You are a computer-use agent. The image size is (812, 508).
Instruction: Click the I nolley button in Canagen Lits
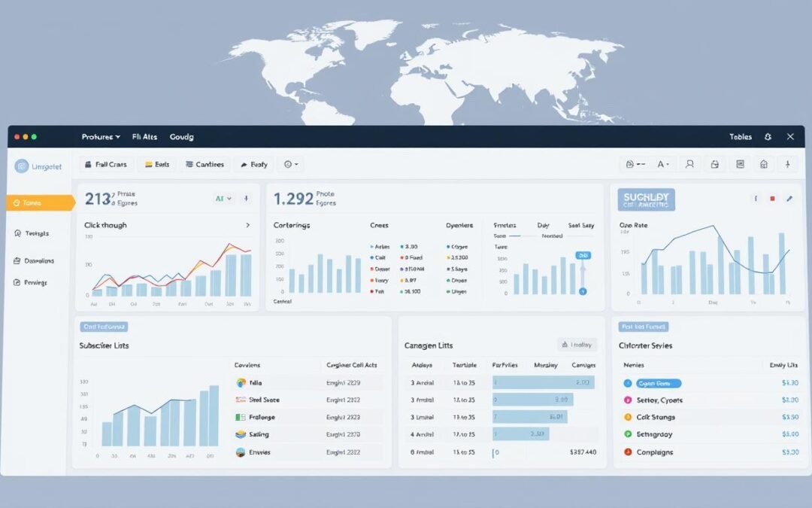(577, 345)
